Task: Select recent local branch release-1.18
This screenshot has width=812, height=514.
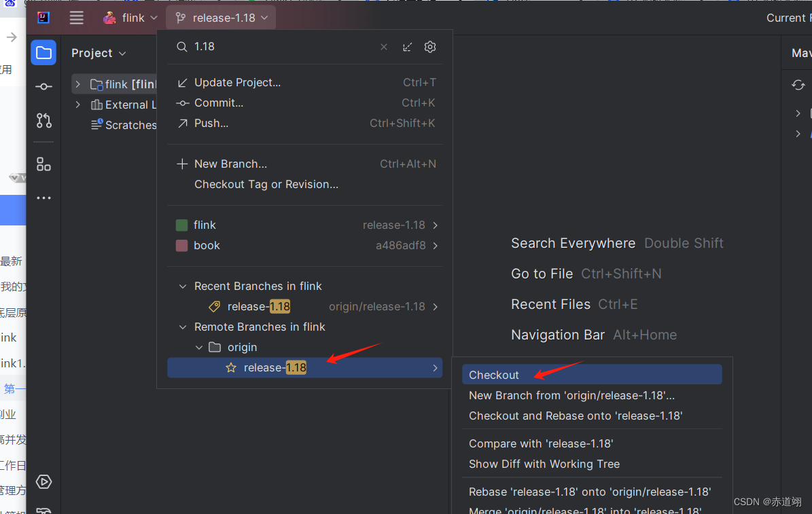Action: 306,306
